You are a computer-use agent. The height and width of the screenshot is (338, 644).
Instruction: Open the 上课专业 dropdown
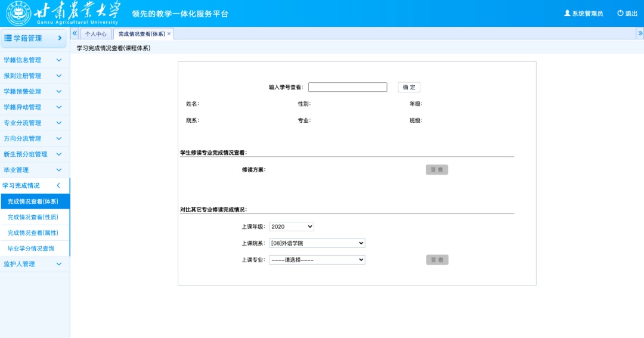click(x=317, y=260)
